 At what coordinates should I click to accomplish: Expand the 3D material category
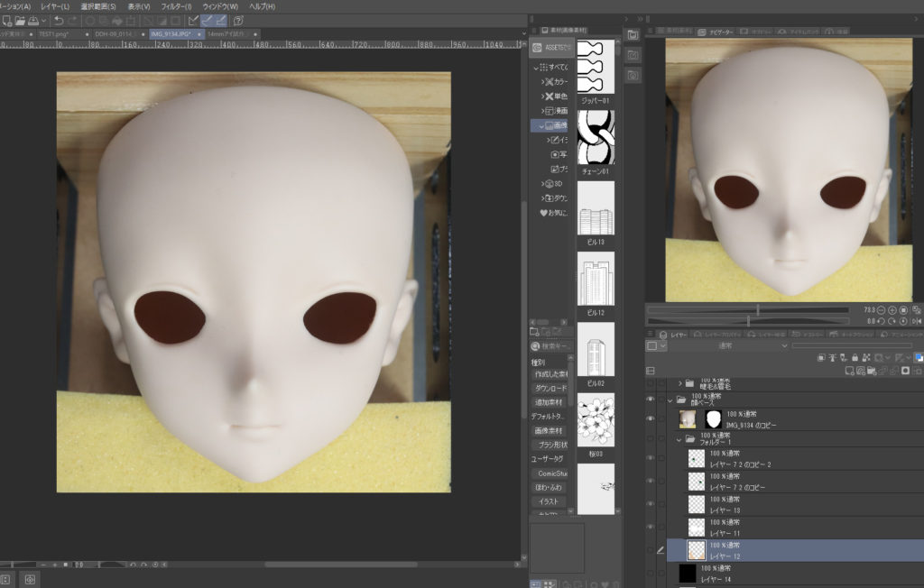coord(543,183)
